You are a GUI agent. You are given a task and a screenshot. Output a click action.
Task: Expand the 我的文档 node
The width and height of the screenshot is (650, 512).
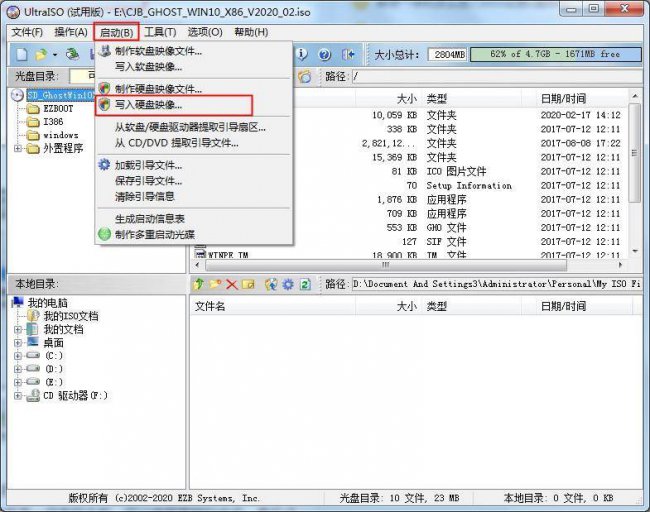tap(17, 330)
